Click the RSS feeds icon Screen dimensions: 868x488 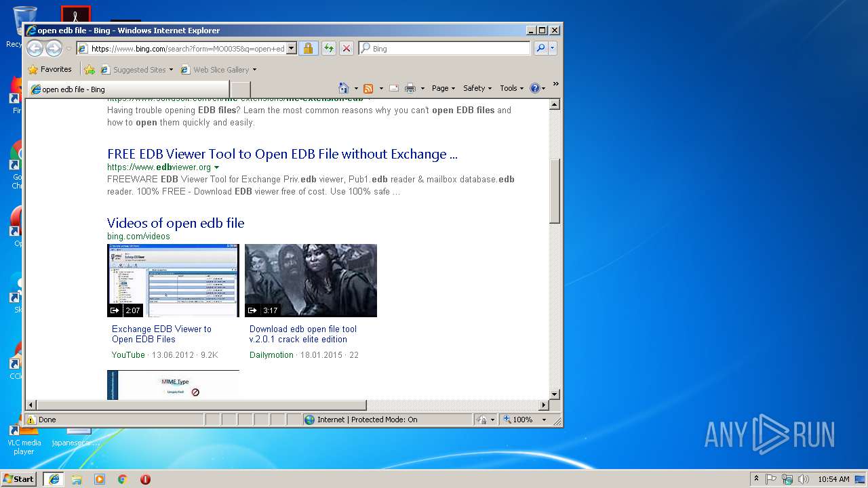point(368,88)
